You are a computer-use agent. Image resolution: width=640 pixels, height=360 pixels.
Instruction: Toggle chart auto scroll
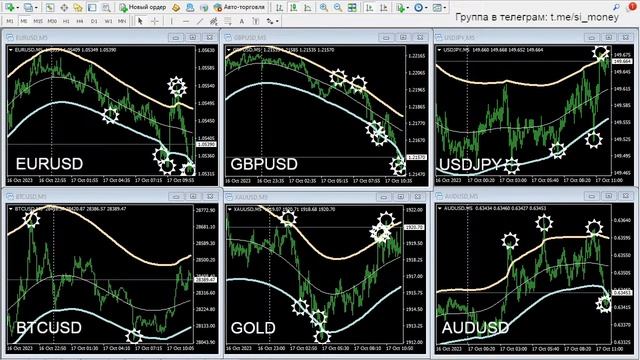pos(369,7)
